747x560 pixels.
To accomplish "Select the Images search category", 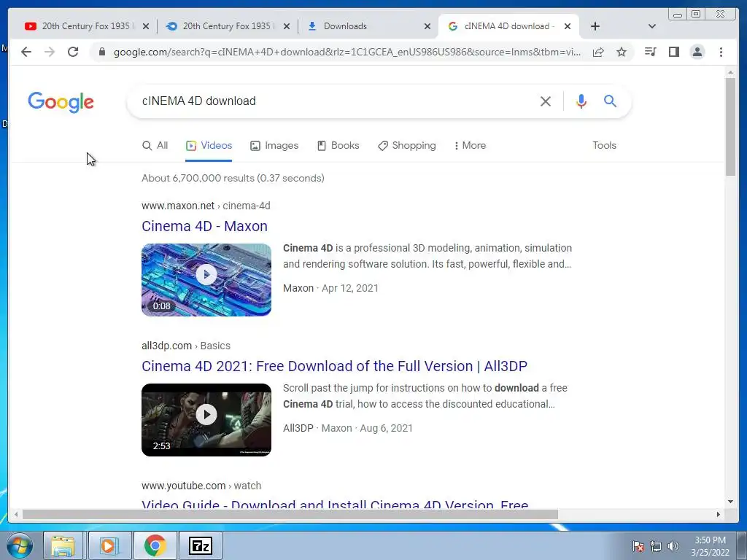I will pos(274,146).
